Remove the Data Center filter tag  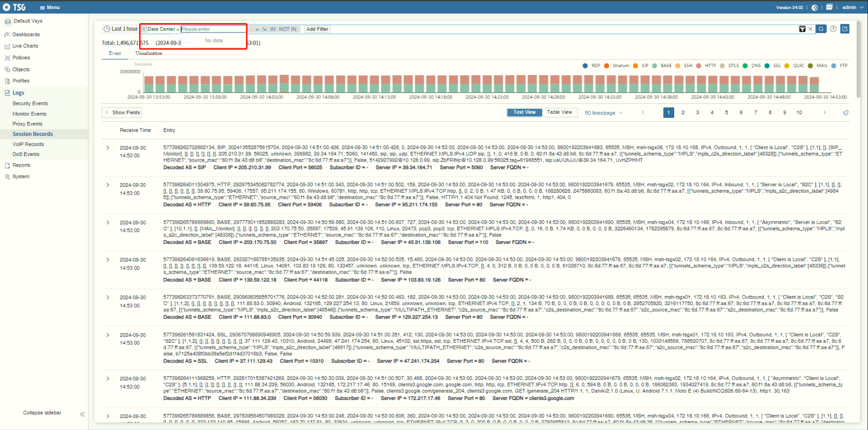(x=144, y=29)
